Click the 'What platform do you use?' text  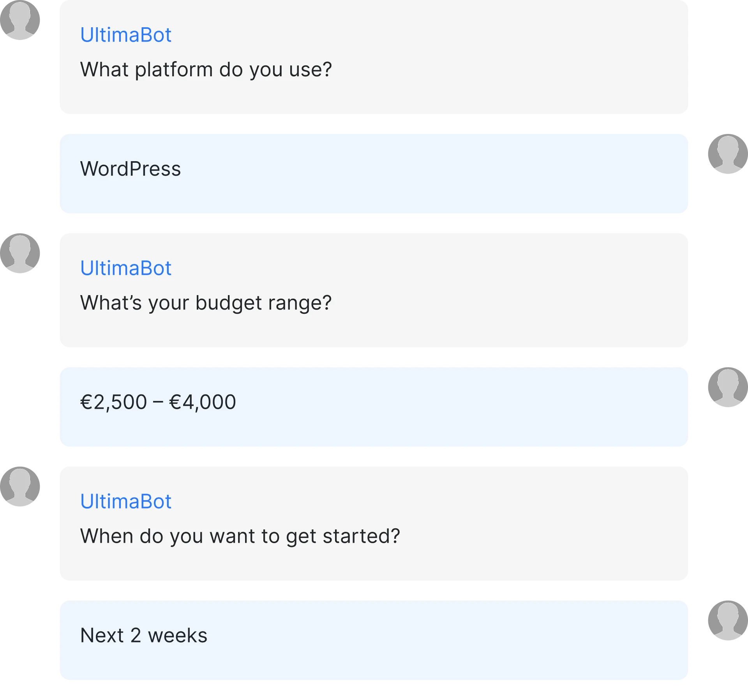206,70
